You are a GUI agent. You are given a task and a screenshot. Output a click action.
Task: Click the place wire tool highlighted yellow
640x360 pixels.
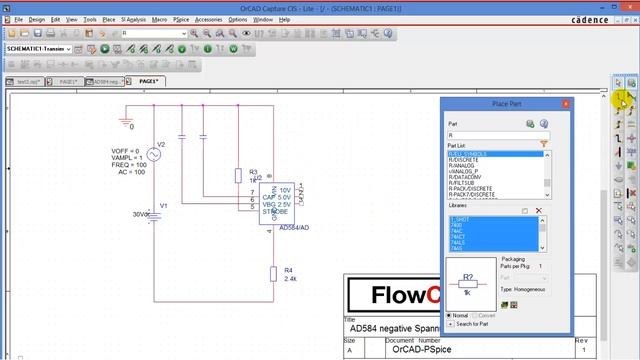(x=618, y=97)
